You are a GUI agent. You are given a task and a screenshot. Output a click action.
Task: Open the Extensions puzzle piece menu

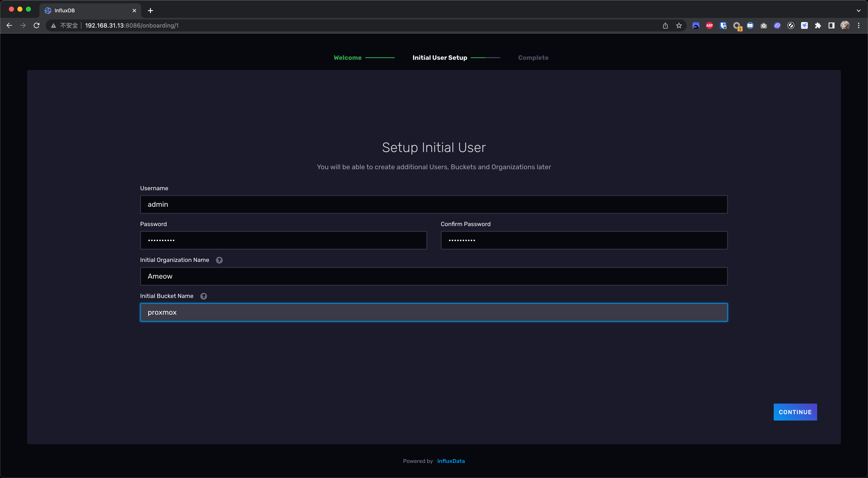(x=818, y=25)
